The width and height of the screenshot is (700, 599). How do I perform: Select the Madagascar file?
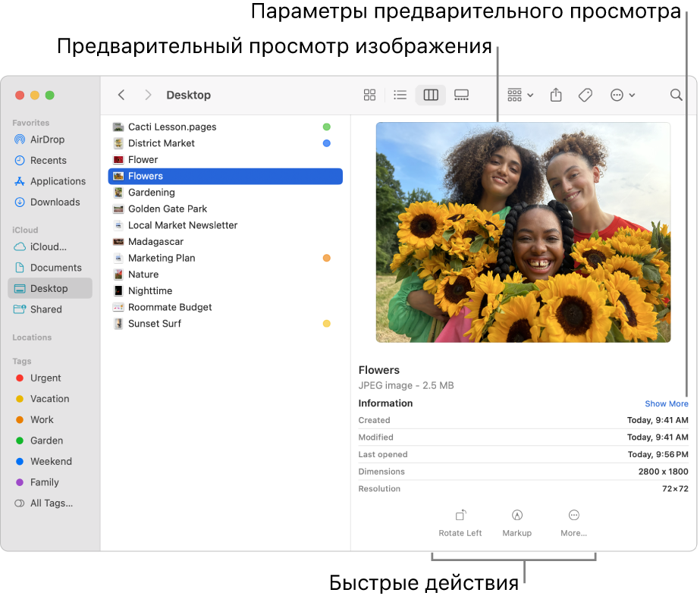tap(225, 241)
